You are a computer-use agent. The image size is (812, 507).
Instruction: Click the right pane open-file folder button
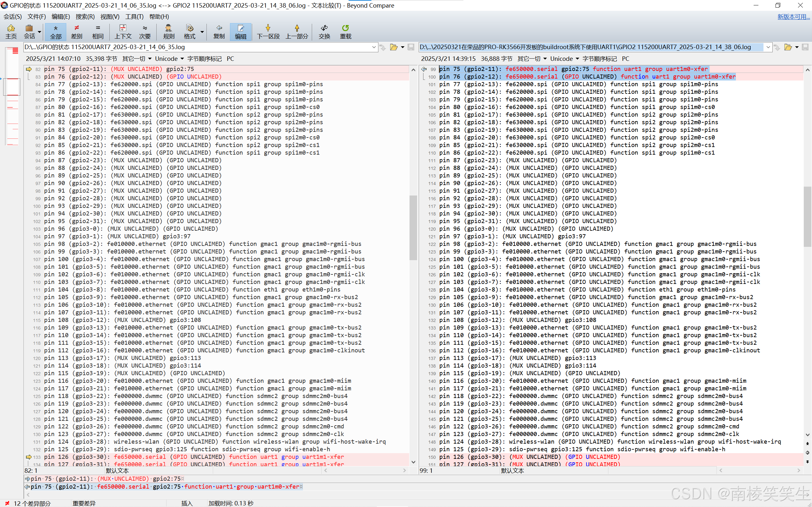788,47
